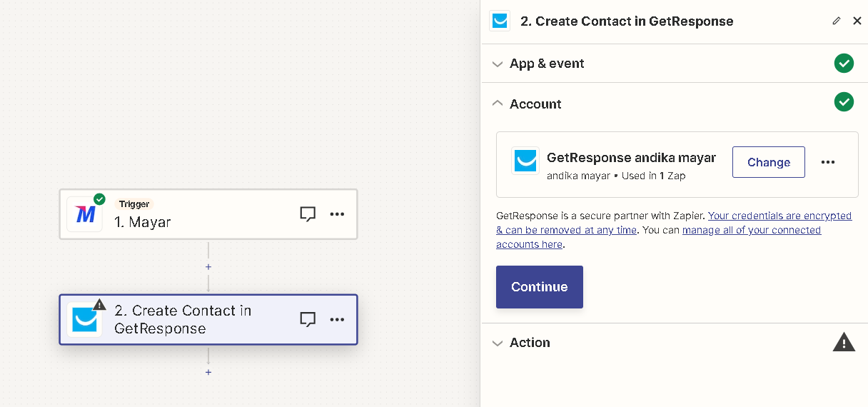The width and height of the screenshot is (868, 407).
Task: Click warning triangle on step 2 card
Action: (99, 304)
